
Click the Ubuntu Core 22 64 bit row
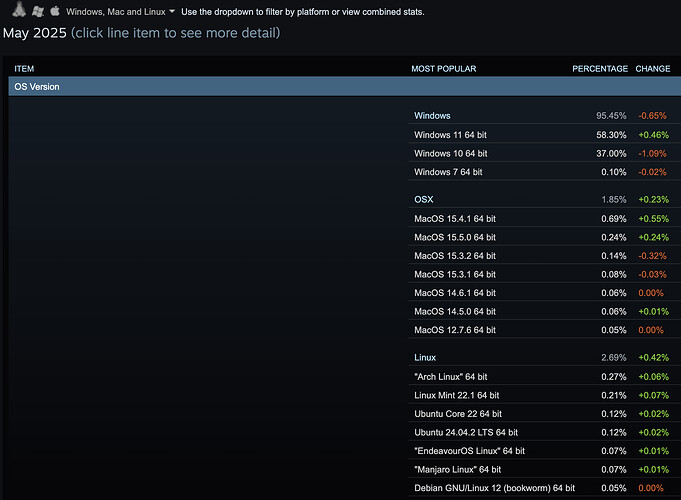coord(545,414)
